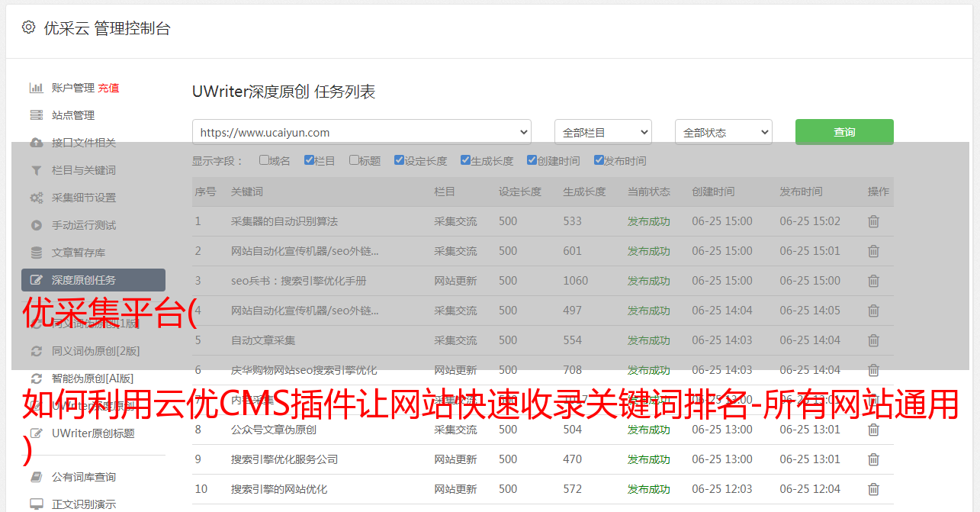Click the play icon for 手动运行测试

click(36, 225)
